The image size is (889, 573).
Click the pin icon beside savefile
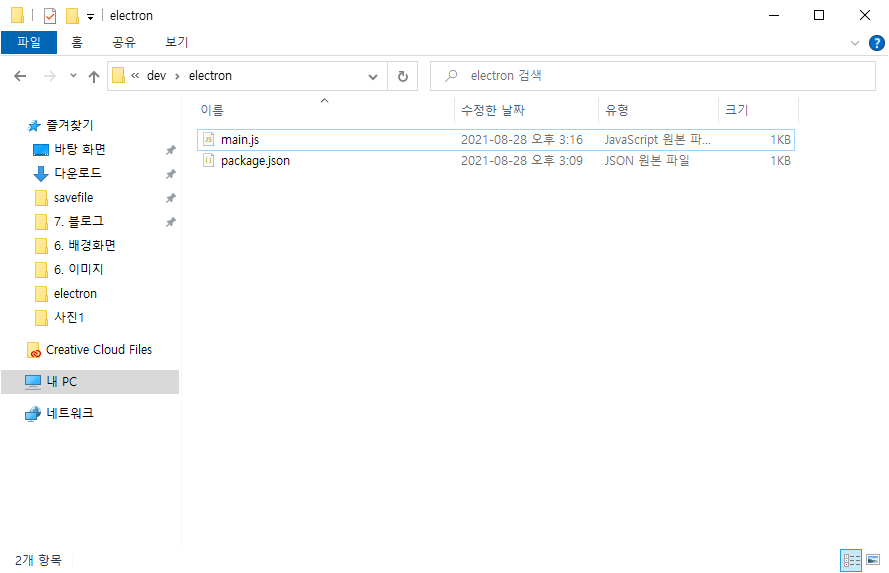tap(170, 198)
